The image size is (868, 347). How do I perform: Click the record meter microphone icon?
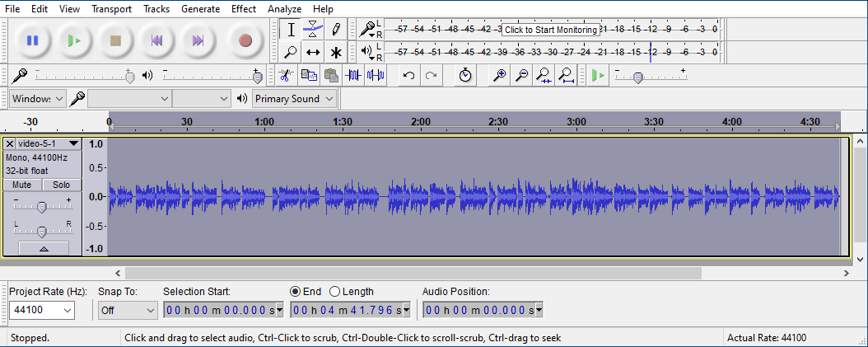[x=366, y=29]
